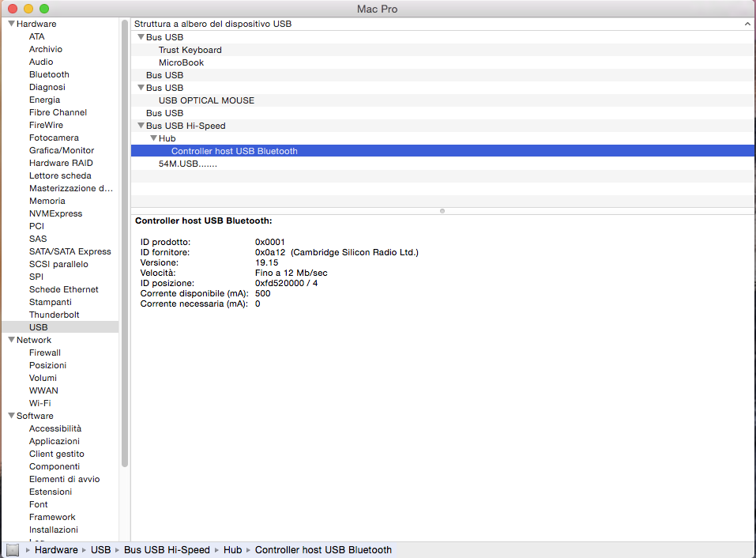Select Archivio in the sidebar

(x=45, y=49)
